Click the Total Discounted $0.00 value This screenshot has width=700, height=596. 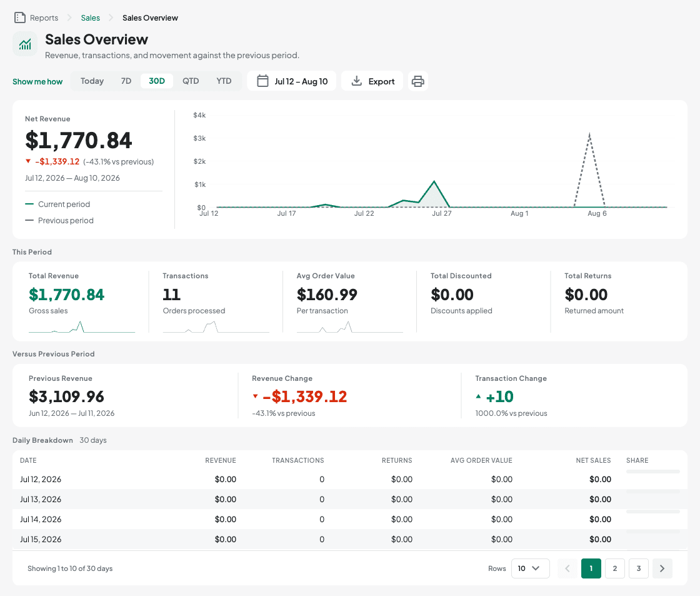click(x=452, y=295)
